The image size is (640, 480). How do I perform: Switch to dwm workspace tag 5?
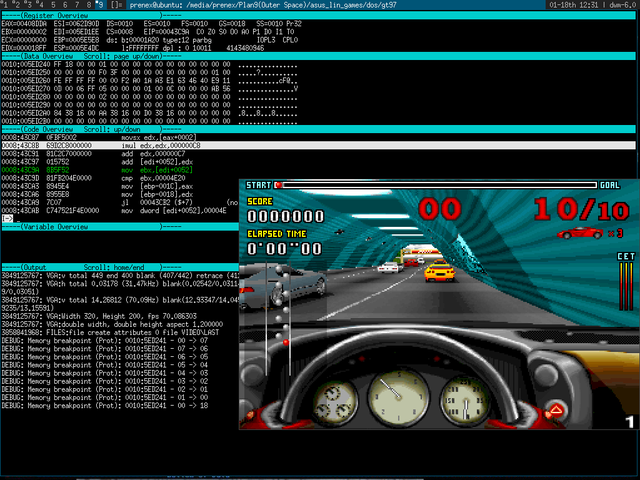point(53,5)
